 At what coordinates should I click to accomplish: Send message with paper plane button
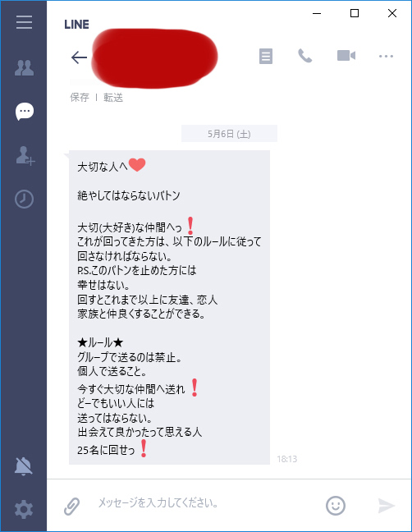[387, 506]
